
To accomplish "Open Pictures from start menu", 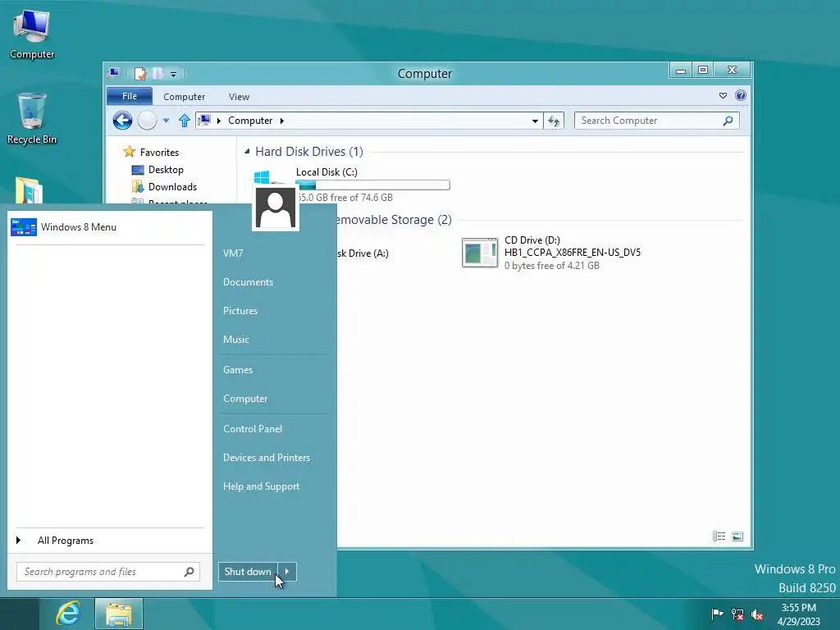I will coord(240,311).
